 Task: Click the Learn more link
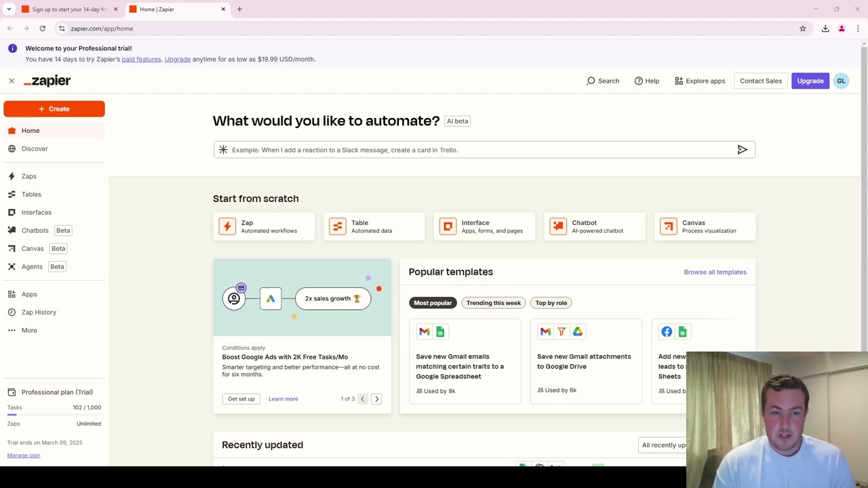point(283,399)
